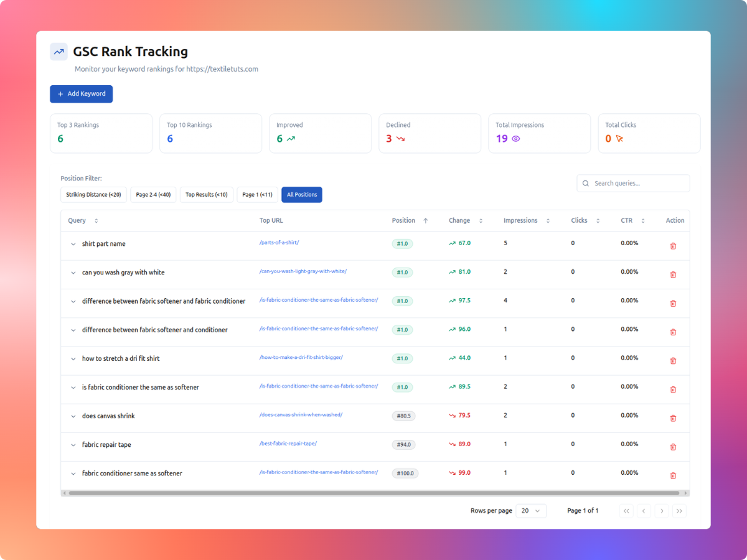Image resolution: width=747 pixels, height=560 pixels.
Task: Select the Page 2-4 (<40) filter
Action: tap(153, 195)
